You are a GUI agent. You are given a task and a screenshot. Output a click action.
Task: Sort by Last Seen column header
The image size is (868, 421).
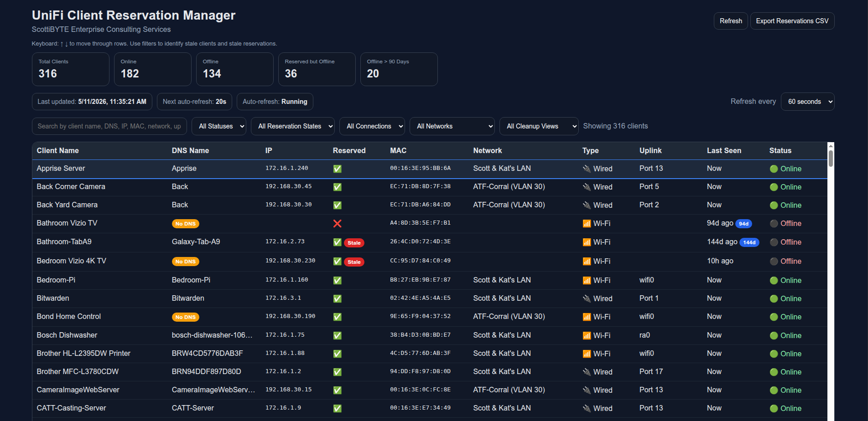click(x=724, y=150)
